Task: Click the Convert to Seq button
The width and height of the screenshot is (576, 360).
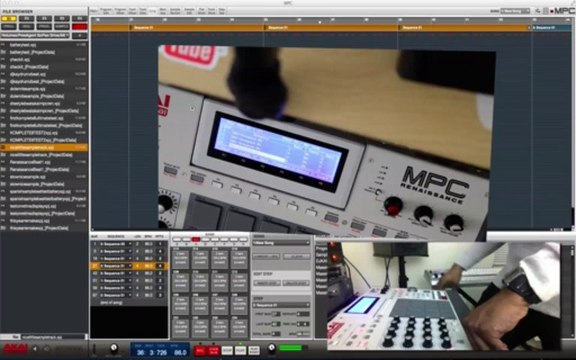Action: [266, 256]
